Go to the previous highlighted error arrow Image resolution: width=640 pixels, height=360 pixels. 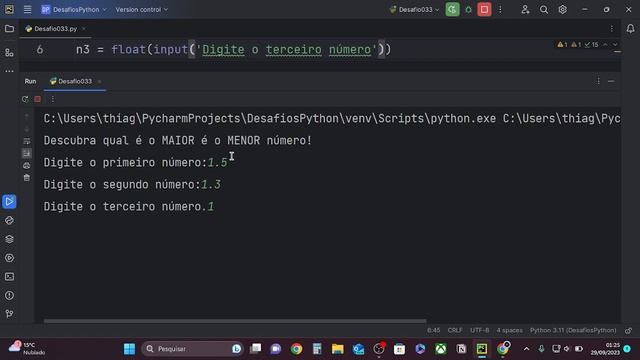pyautogui.click(x=605, y=44)
